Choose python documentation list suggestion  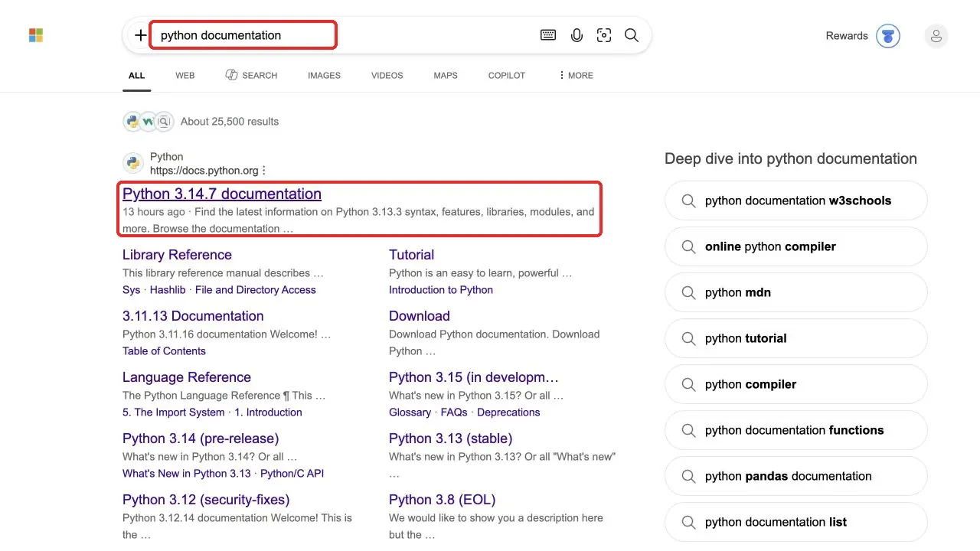pos(796,522)
